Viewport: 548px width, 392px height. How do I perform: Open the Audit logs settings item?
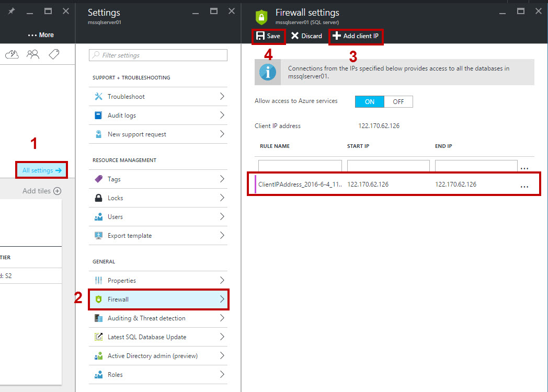158,116
